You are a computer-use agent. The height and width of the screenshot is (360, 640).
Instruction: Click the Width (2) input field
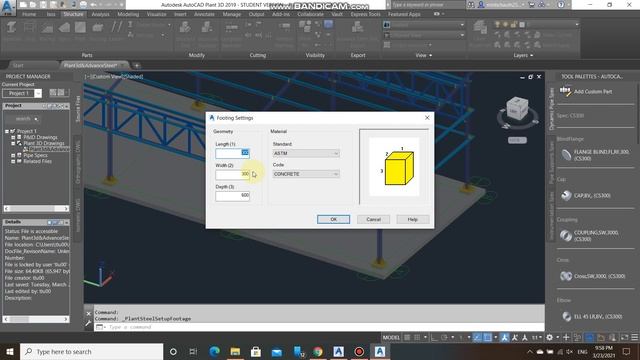pyautogui.click(x=232, y=174)
